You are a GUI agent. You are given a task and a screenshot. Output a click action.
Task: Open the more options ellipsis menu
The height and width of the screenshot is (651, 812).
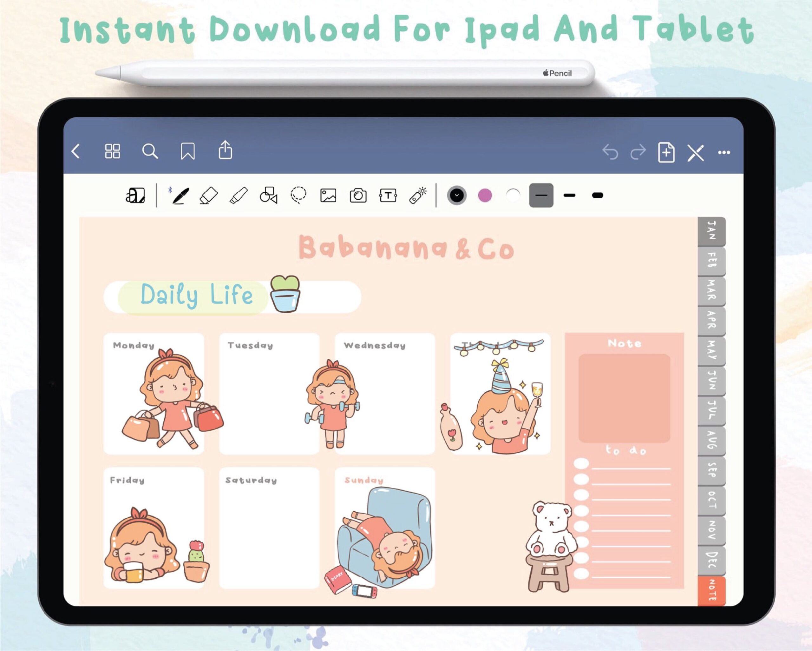coord(724,153)
